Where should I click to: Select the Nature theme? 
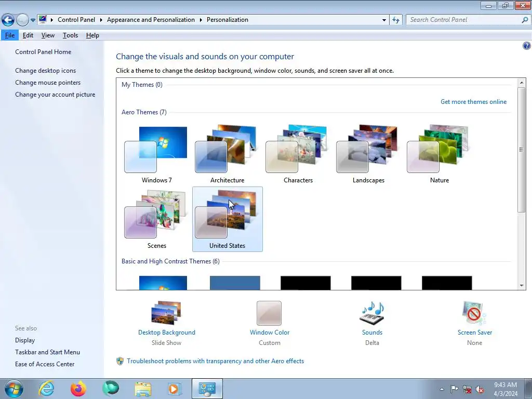[x=440, y=154]
